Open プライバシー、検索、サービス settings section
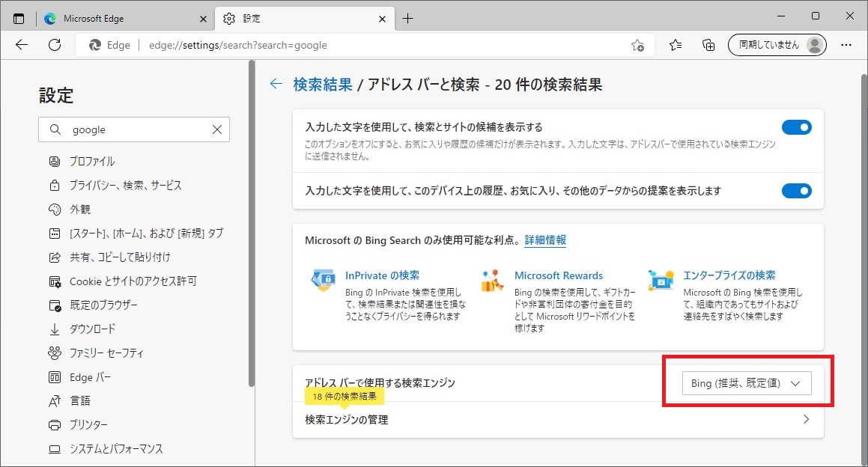The width and height of the screenshot is (868, 467). 125,186
